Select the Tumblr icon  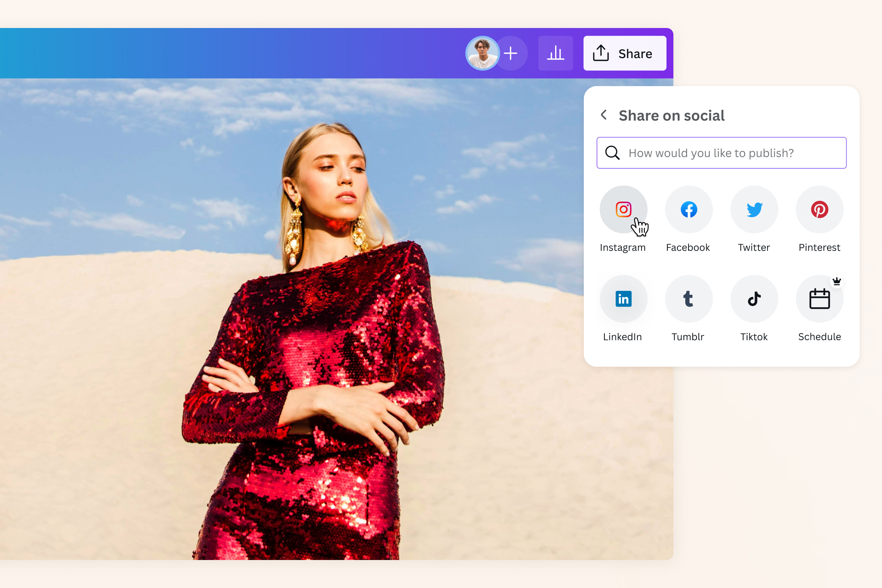(688, 299)
